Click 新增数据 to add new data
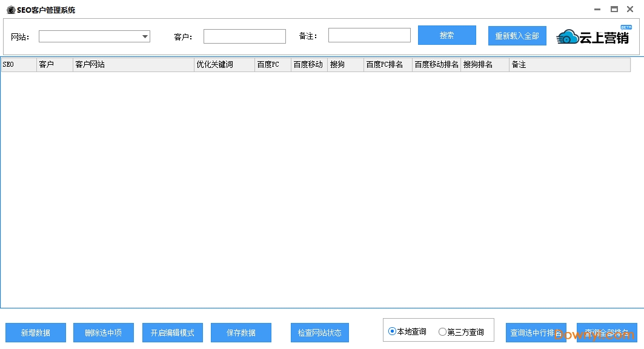 point(35,332)
